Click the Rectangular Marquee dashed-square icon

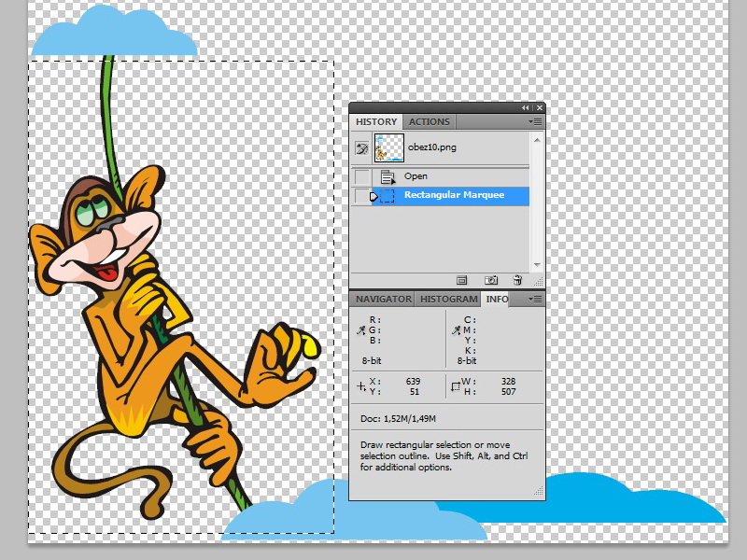(388, 196)
